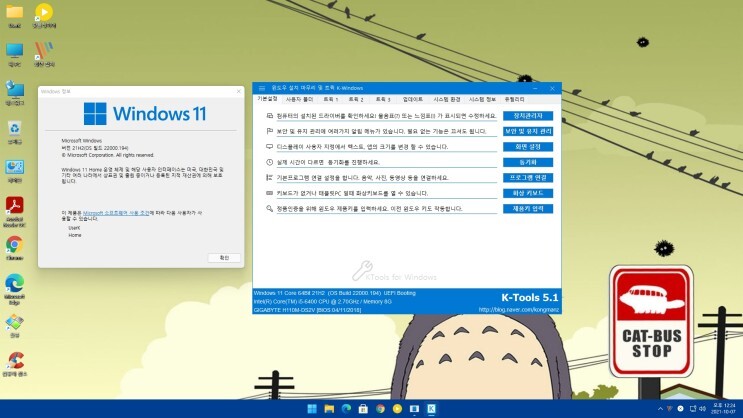Viewport: 743px width, 418px height.
Task: Open the 트윅 2 tab
Action: pyautogui.click(x=356, y=100)
